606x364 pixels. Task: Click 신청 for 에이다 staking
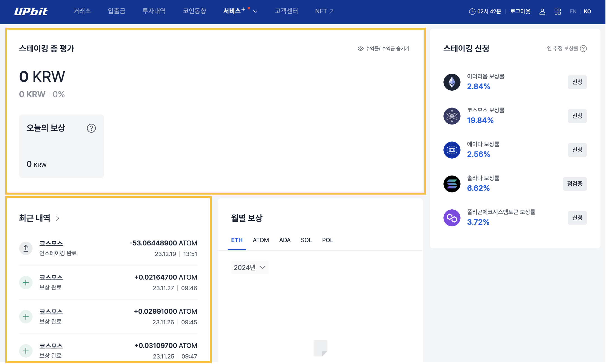pos(577,150)
